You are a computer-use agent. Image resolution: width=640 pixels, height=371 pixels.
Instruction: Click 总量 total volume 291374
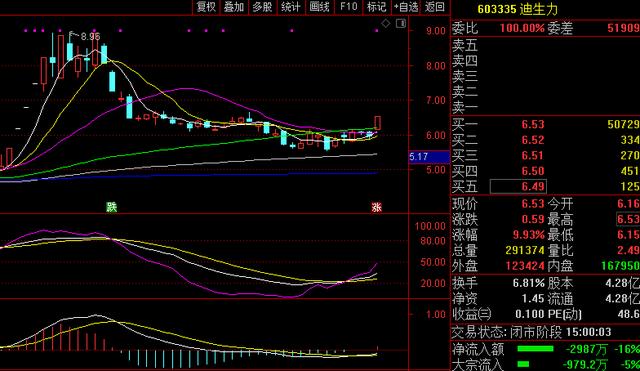[x=525, y=250]
